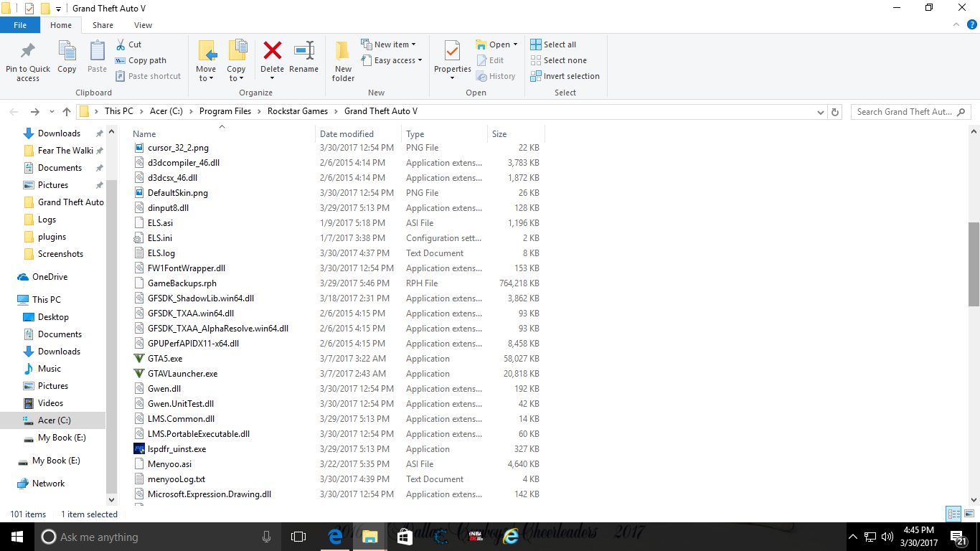
Task: Select the ELS.ini file
Action: [159, 238]
